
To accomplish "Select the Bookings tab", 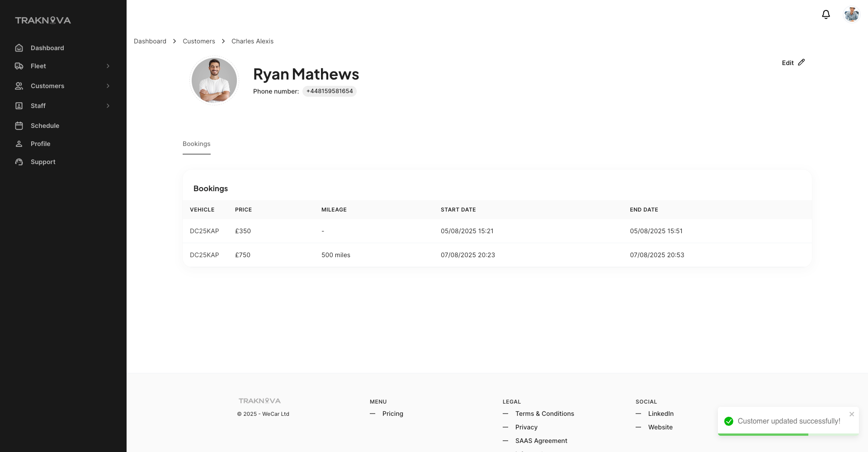I will [x=196, y=144].
